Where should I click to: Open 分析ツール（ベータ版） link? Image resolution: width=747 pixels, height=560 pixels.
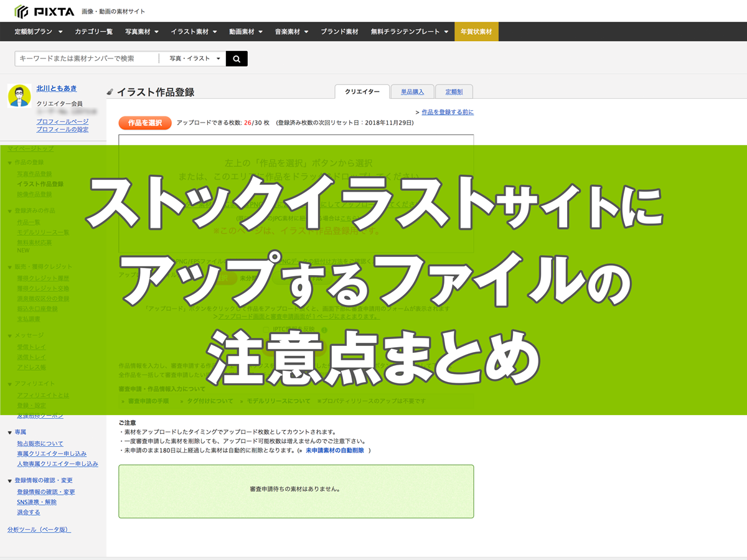pos(39,530)
